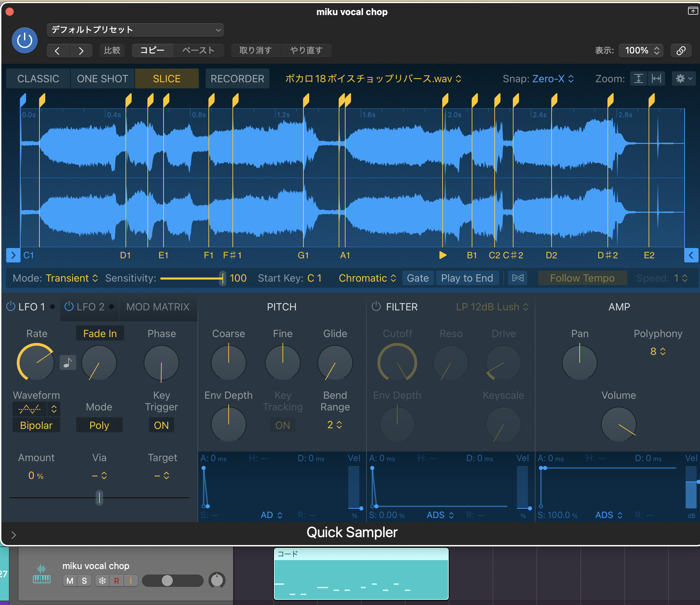Toggle LFO 1 rate note sync icon

click(x=68, y=362)
